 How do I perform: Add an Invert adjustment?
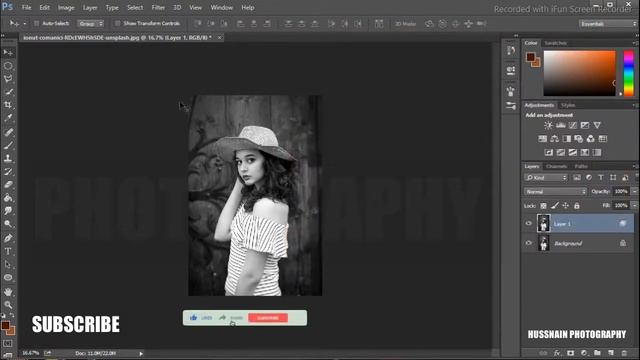click(x=549, y=152)
